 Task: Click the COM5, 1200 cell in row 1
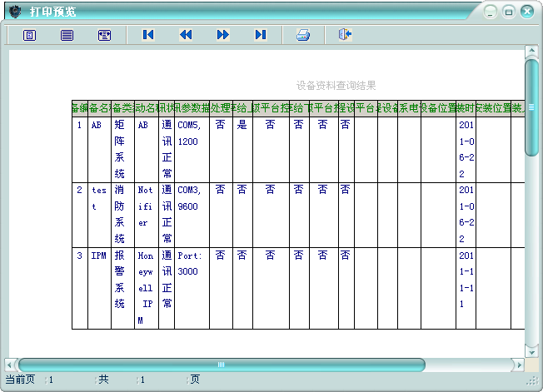click(x=191, y=133)
